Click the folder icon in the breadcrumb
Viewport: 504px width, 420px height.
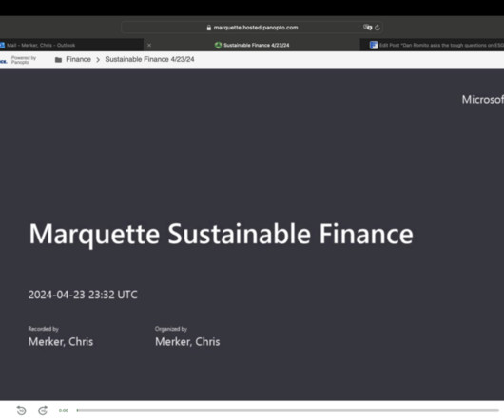(58, 60)
